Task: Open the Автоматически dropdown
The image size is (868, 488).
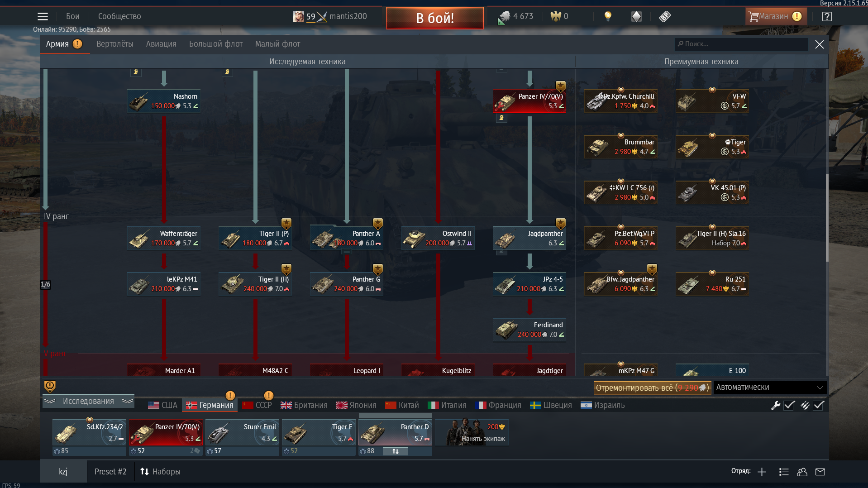Action: (769, 388)
